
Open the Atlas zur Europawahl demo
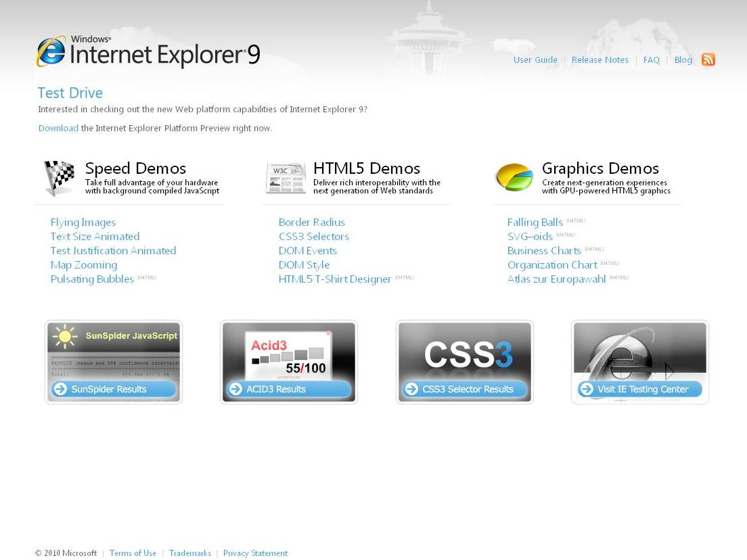[x=556, y=279]
